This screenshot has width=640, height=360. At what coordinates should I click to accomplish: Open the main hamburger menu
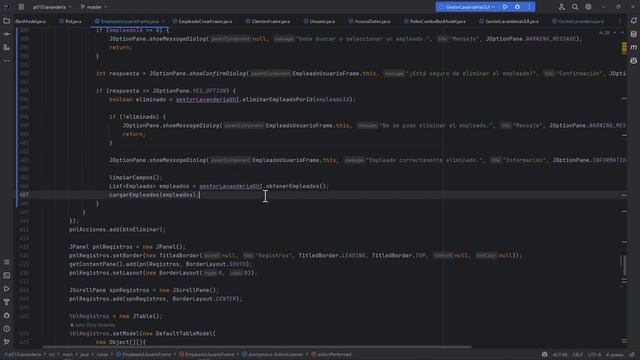pyautogui.click(x=21, y=7)
